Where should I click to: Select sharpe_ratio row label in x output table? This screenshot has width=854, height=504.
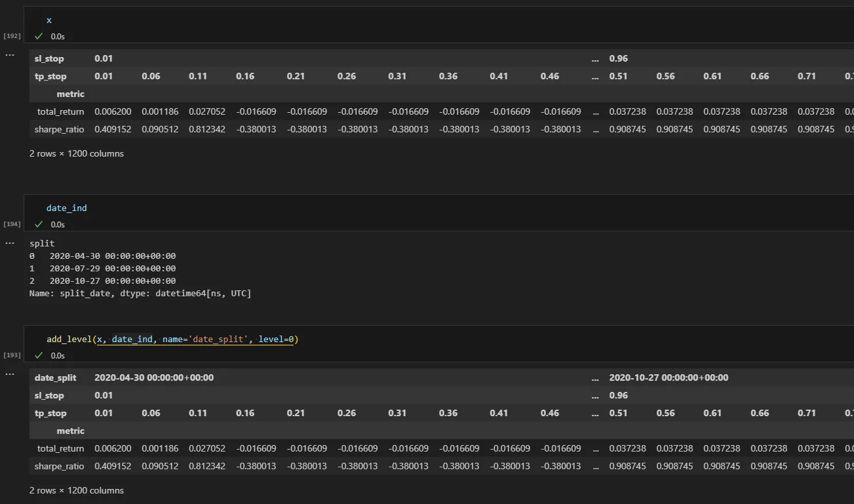(x=60, y=130)
